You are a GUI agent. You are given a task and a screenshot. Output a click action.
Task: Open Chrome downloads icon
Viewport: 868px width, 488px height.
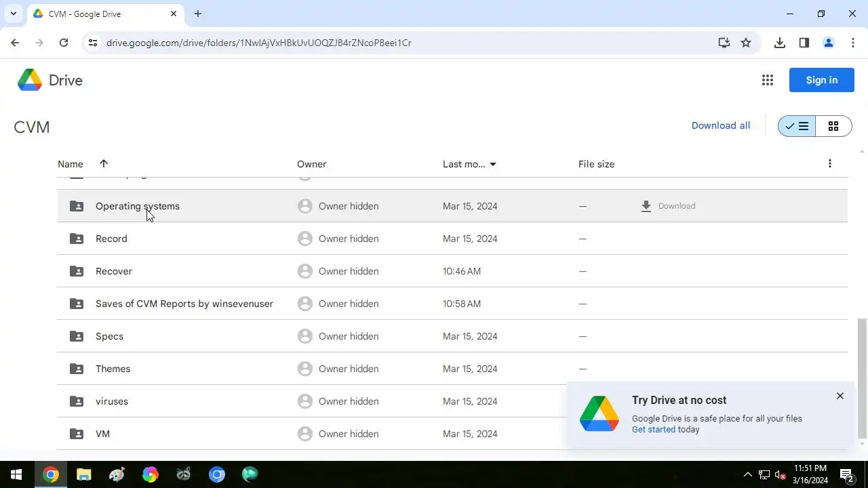pos(780,43)
